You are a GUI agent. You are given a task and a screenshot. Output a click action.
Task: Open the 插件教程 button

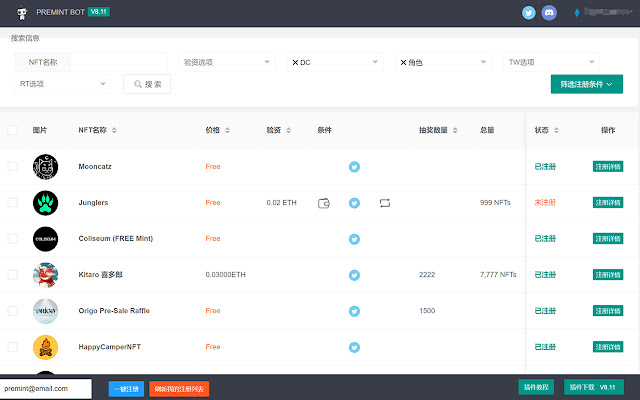pos(536,387)
